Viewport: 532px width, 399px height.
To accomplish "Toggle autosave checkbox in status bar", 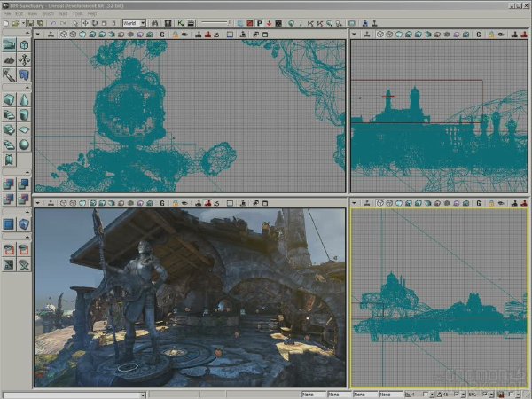I will click(511, 395).
